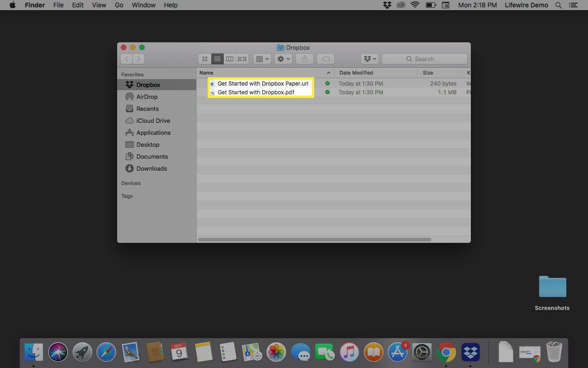Open the Trash in the Dock
Viewport: 588px width, 368px height.
click(554, 352)
